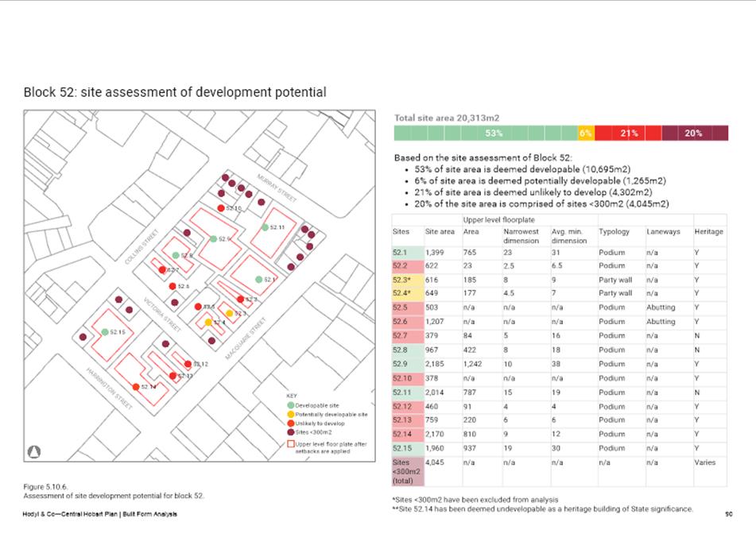Select the footnote about Site 52.14 heritage building
Viewport: 756px width, 534px height.
(x=543, y=509)
